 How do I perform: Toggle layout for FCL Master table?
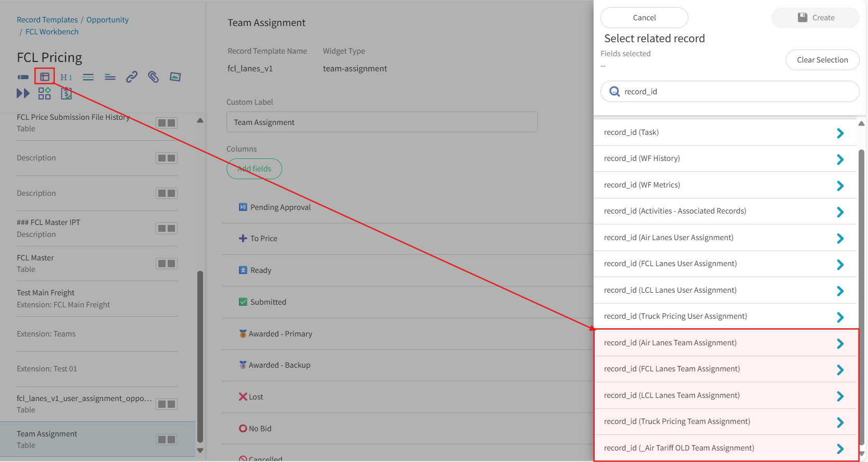point(167,264)
